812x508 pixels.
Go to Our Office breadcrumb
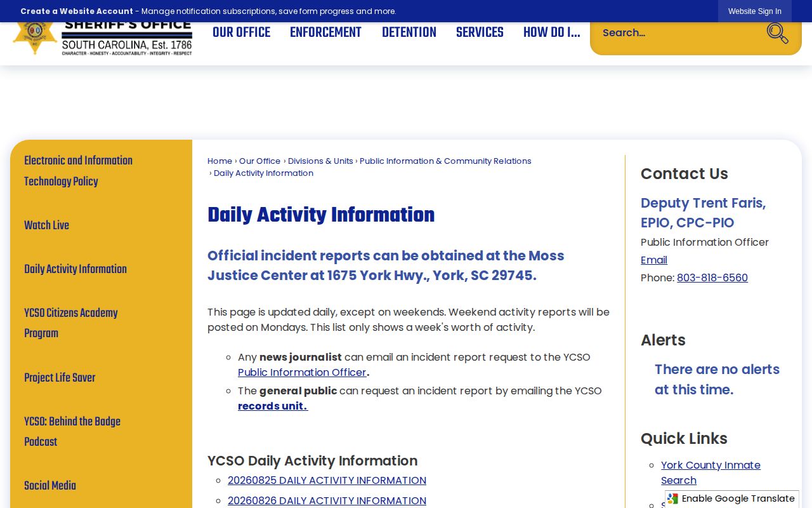click(259, 161)
